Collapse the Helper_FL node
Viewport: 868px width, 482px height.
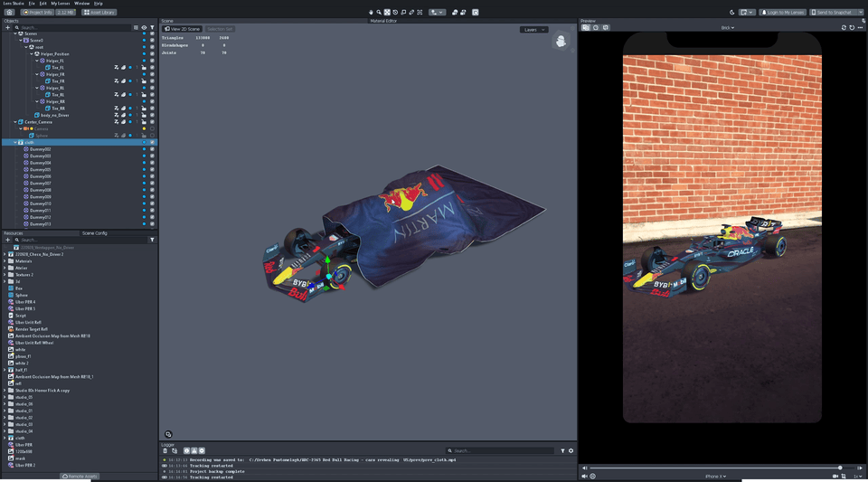coord(37,61)
